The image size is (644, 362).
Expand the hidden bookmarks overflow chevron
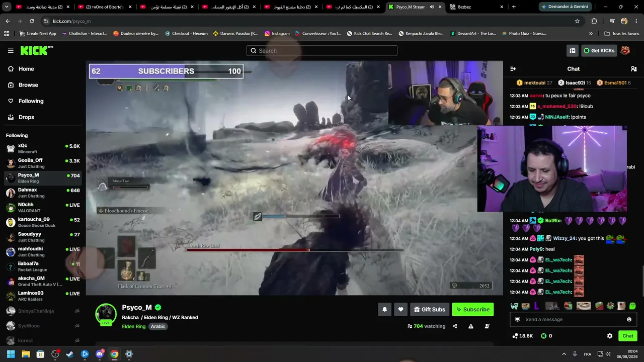point(591,34)
